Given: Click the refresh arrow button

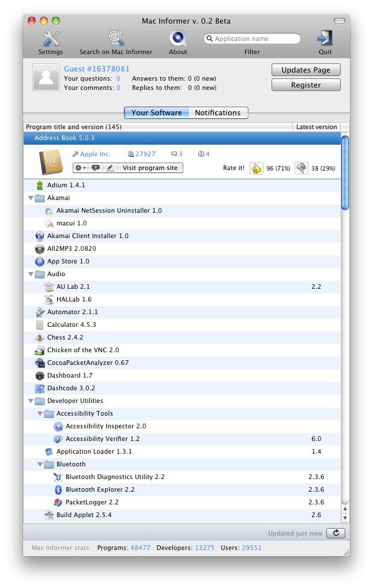Looking at the screenshot, I should pyautogui.click(x=336, y=533).
